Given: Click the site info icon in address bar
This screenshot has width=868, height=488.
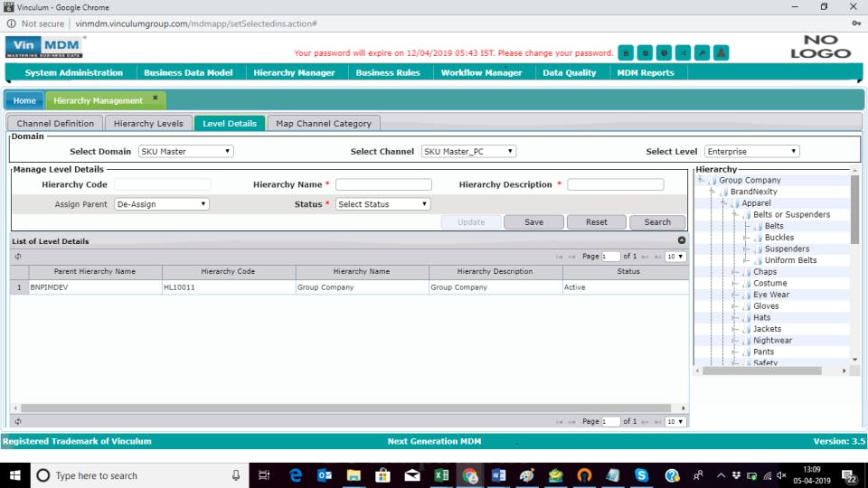Looking at the screenshot, I should coord(11,23).
